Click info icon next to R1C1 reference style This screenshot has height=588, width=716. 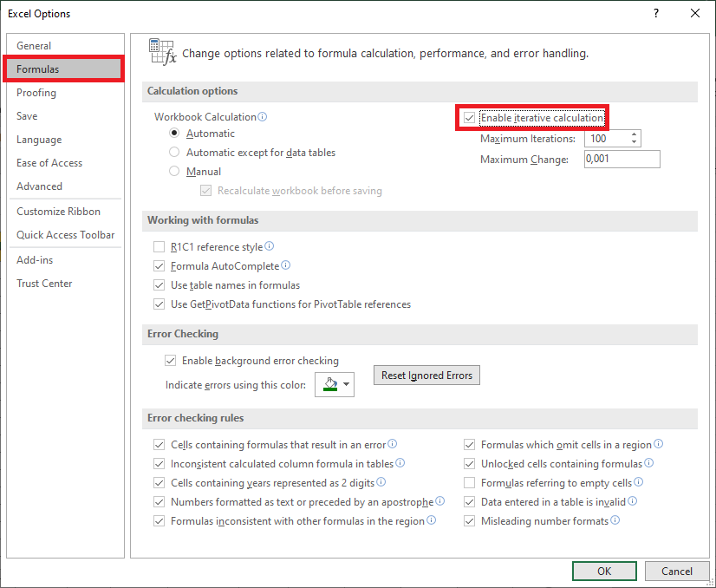[x=270, y=247]
